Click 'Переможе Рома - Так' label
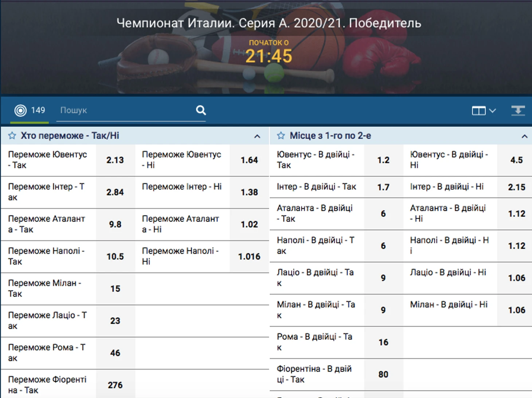 click(47, 352)
